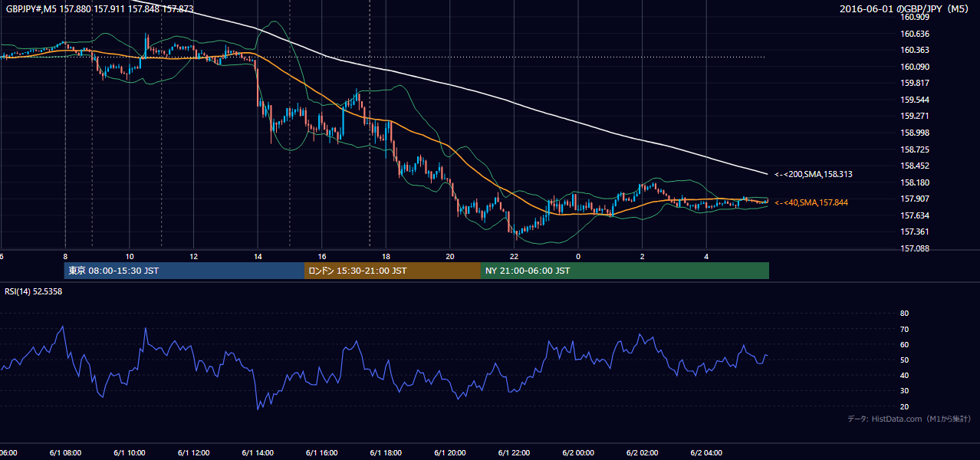Click RSI scale level 50
Viewport: 980px width, 460px height.
point(904,360)
